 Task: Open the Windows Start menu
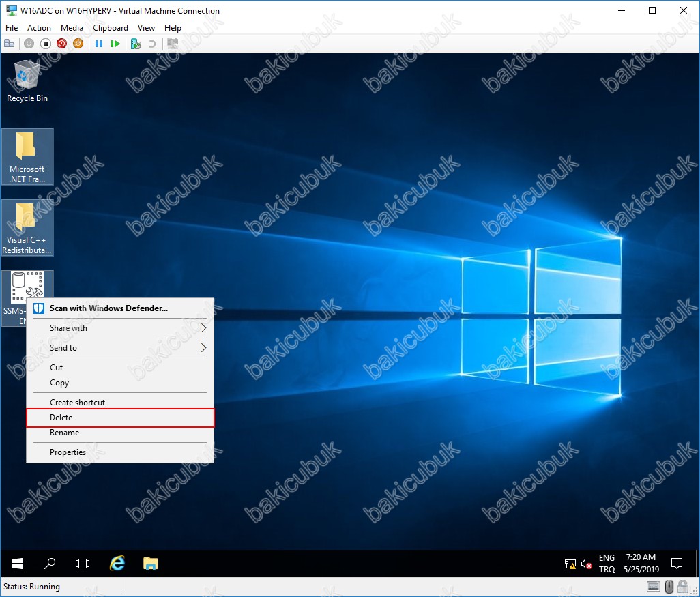tap(16, 564)
